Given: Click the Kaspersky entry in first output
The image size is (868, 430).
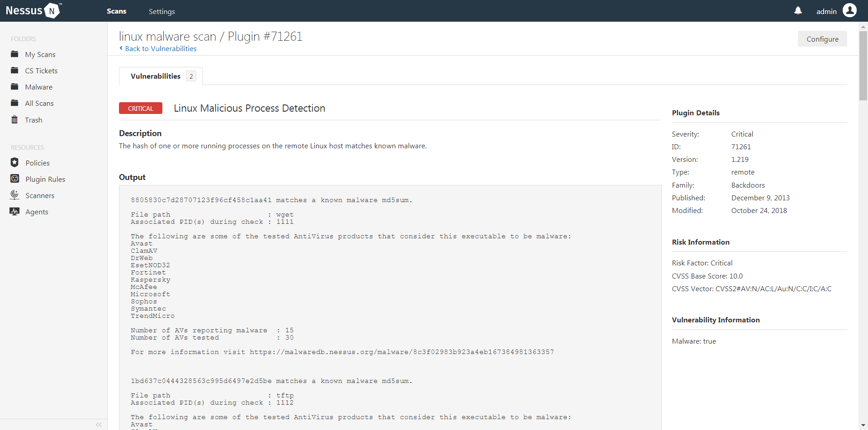Looking at the screenshot, I should tap(151, 279).
